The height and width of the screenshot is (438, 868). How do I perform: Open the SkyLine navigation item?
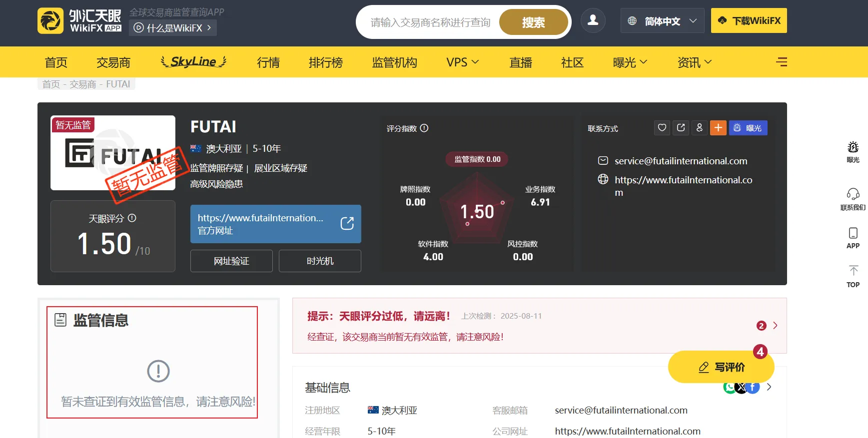(x=194, y=61)
